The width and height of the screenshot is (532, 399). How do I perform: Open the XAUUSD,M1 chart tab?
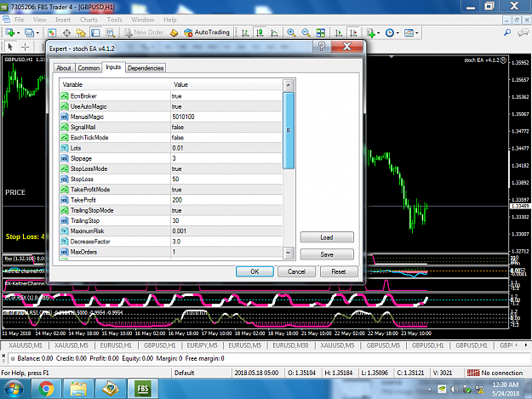click(x=26, y=345)
